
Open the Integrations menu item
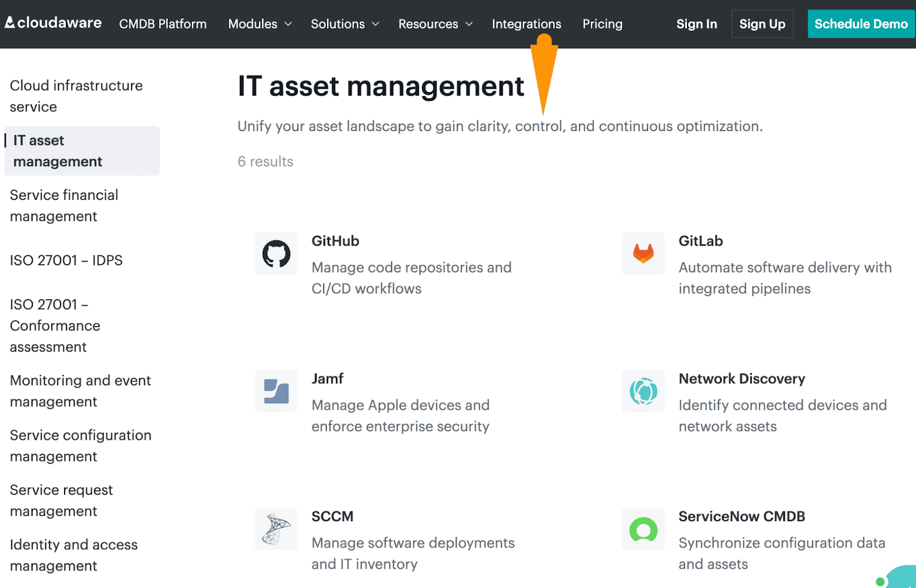[526, 23]
